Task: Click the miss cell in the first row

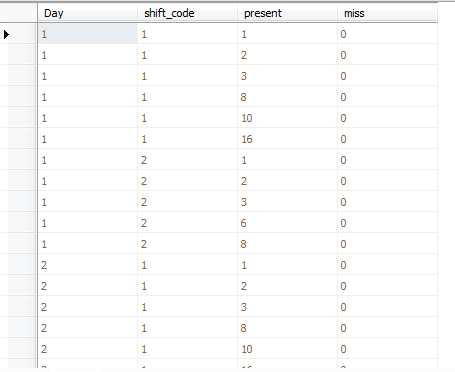Action: coord(387,34)
